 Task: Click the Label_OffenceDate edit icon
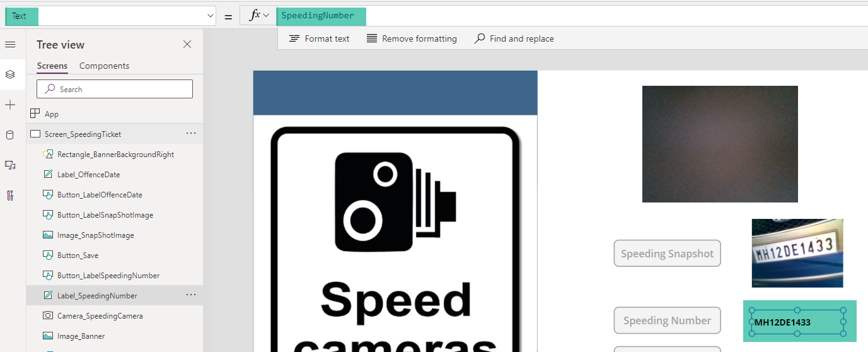48,174
